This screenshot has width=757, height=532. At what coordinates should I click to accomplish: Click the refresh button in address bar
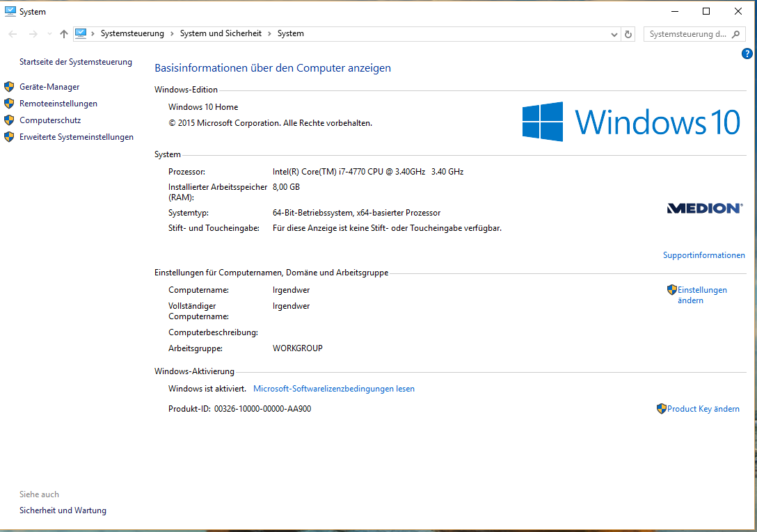click(x=628, y=34)
